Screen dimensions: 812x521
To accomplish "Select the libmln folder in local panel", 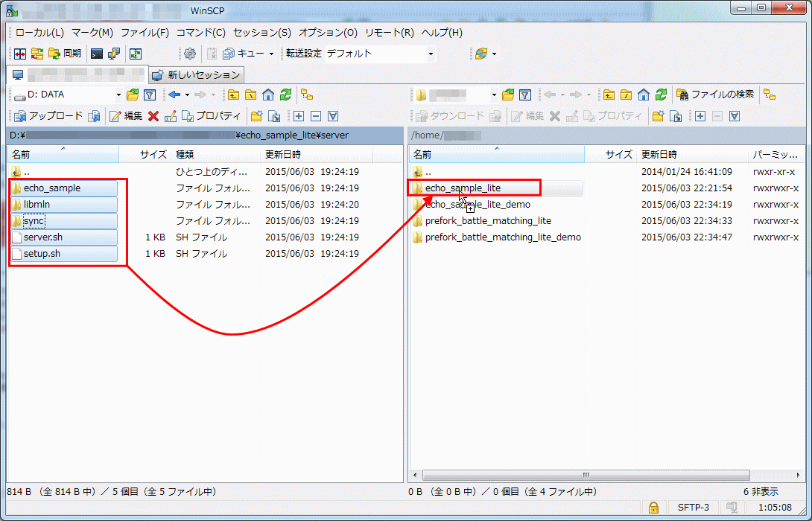I will [63, 205].
